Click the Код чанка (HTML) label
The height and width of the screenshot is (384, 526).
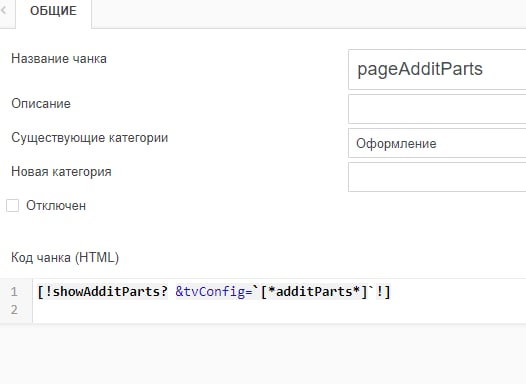pyautogui.click(x=65, y=258)
